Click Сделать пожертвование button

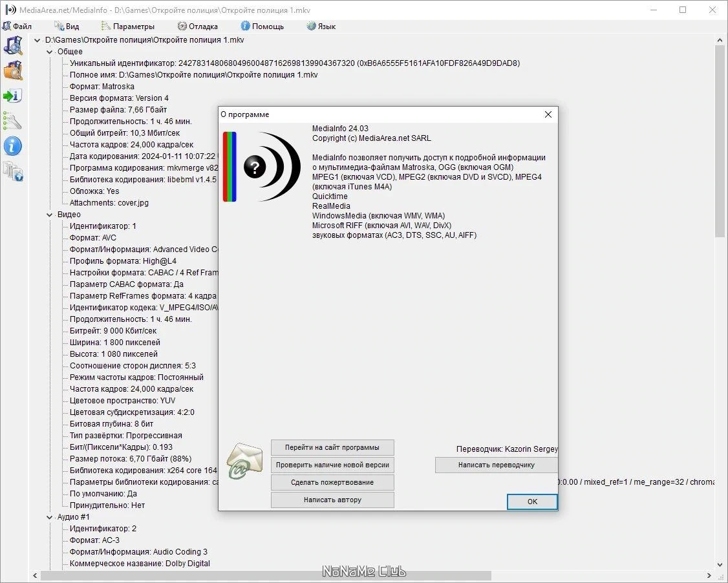(332, 482)
